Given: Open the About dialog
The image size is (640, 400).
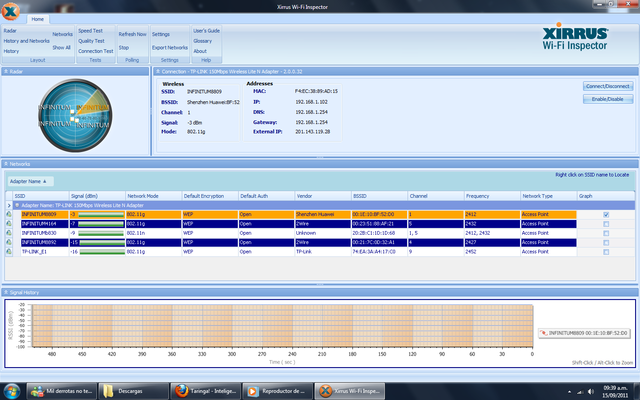Looking at the screenshot, I should coord(200,51).
